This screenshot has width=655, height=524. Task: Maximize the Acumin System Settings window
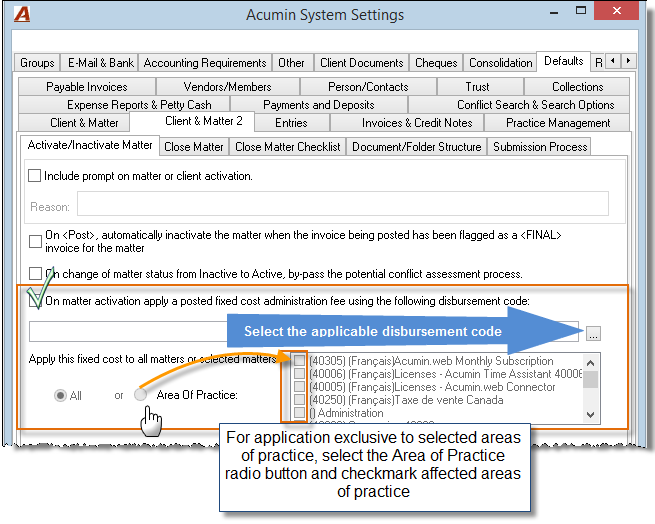(581, 11)
